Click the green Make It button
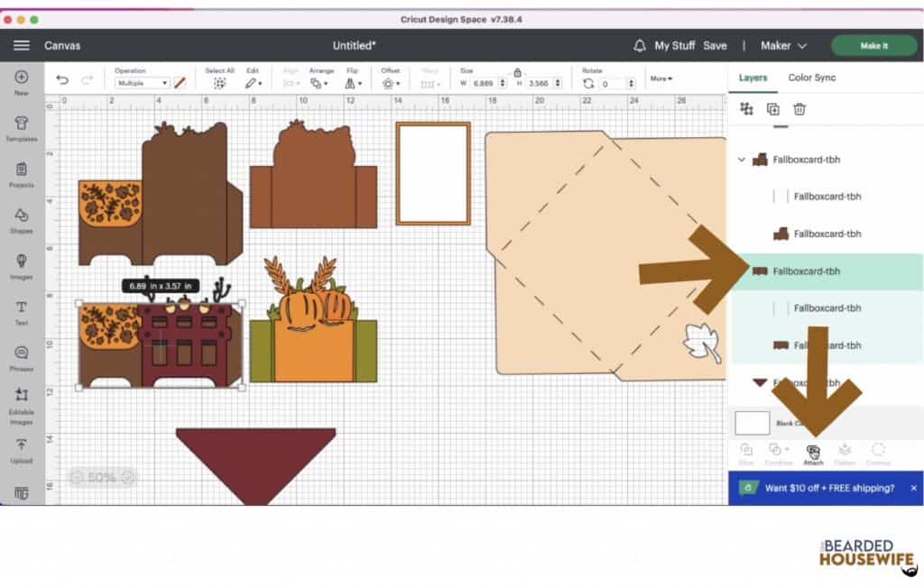 [x=873, y=45]
